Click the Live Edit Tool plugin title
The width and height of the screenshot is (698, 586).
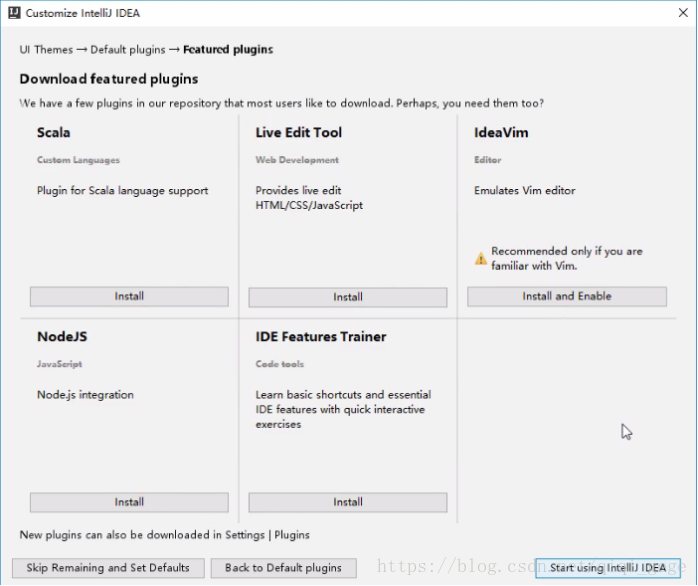click(x=299, y=132)
